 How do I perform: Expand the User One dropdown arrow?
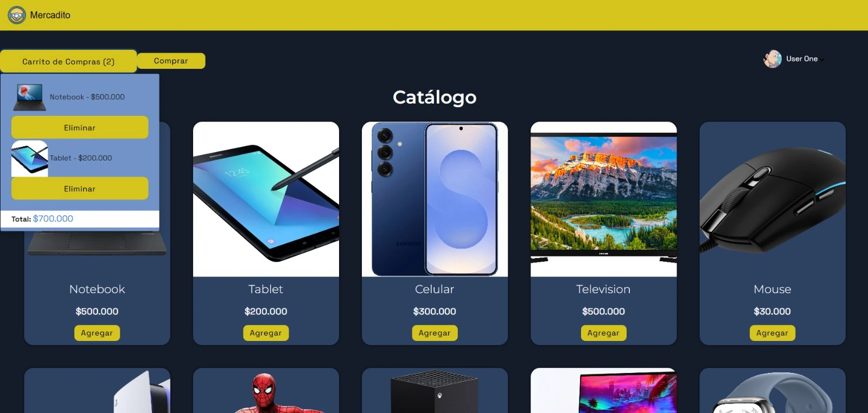[822, 60]
